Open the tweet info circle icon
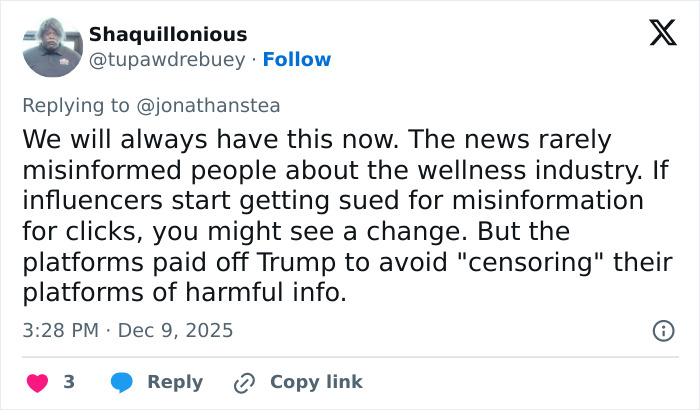The image size is (700, 410). [x=662, y=330]
